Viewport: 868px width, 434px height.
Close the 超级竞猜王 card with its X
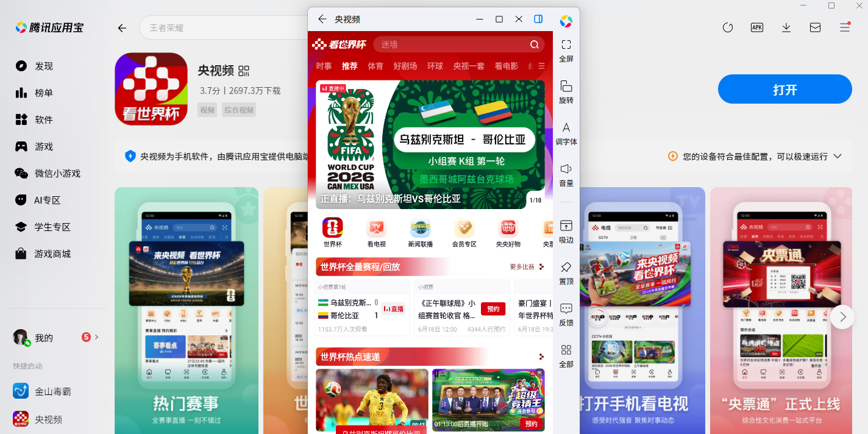[x=539, y=372]
